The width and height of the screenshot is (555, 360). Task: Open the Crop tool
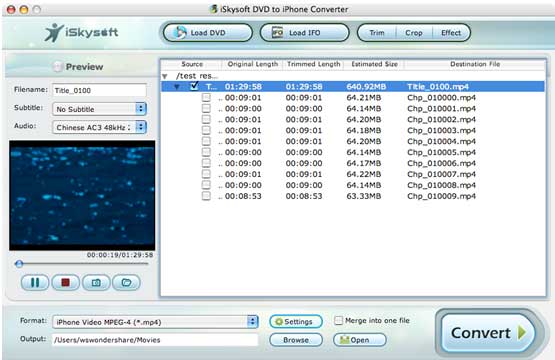(414, 33)
